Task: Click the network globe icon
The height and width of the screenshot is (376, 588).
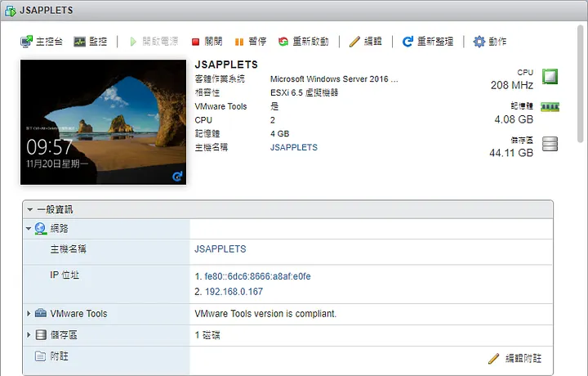Action: point(41,229)
